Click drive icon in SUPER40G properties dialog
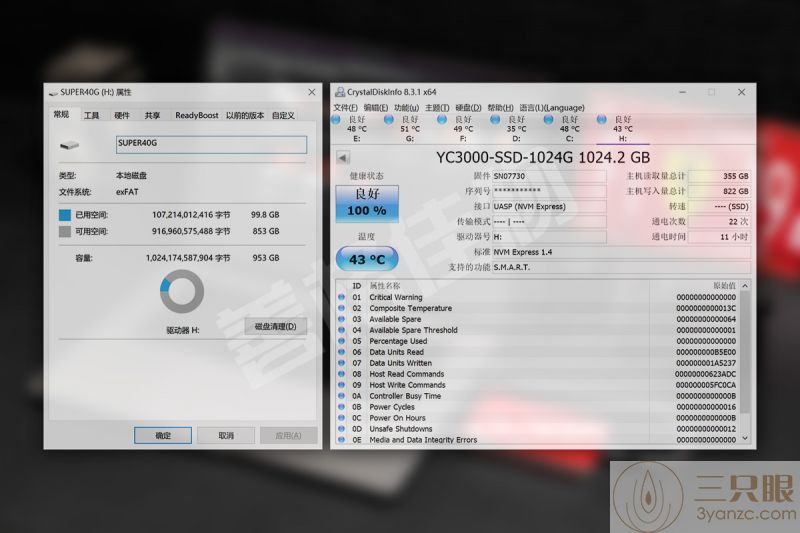The image size is (800, 533). pos(69,145)
